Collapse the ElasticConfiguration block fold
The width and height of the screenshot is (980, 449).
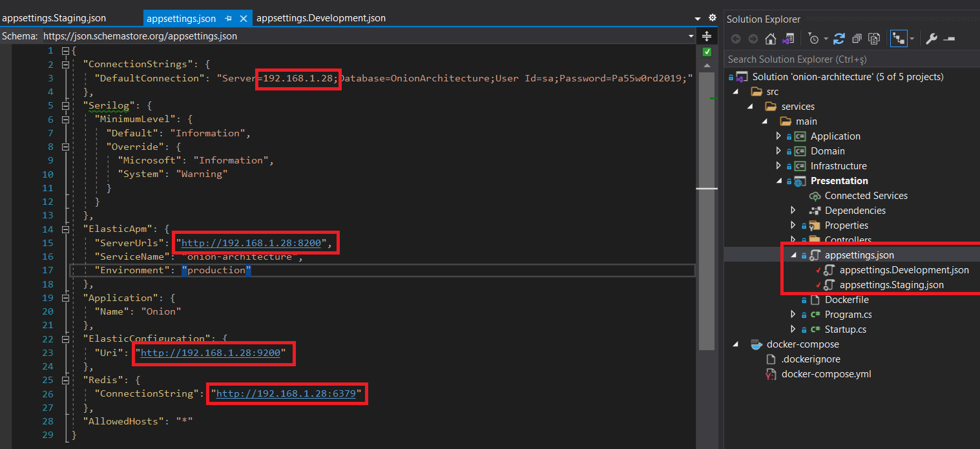tap(65, 339)
